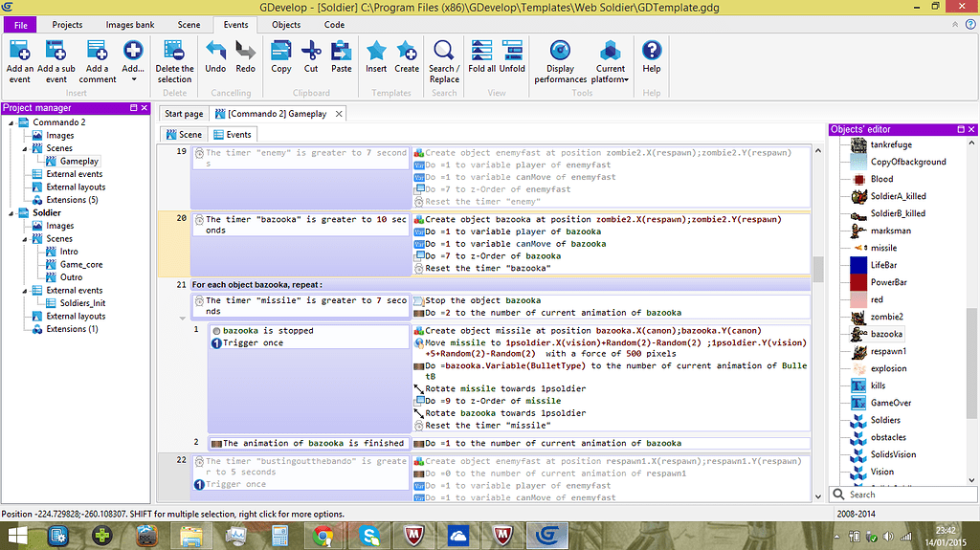Click Display performances icon
The image size is (980, 550).
coord(560,51)
